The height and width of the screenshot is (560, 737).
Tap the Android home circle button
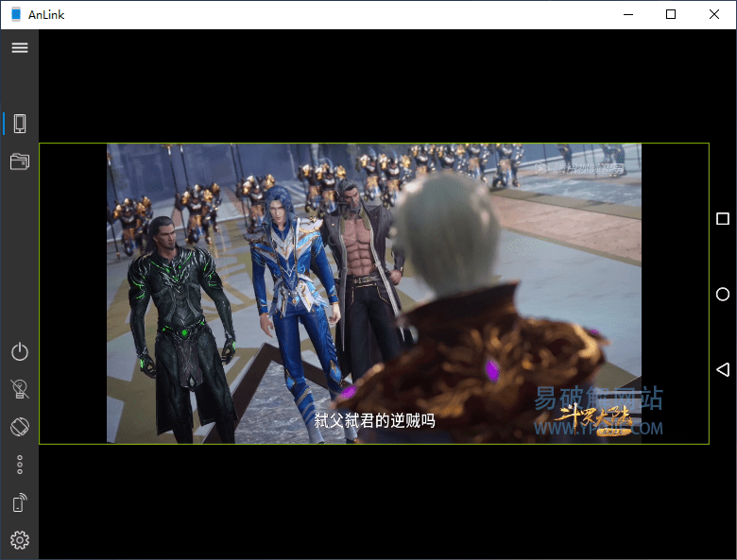[723, 295]
